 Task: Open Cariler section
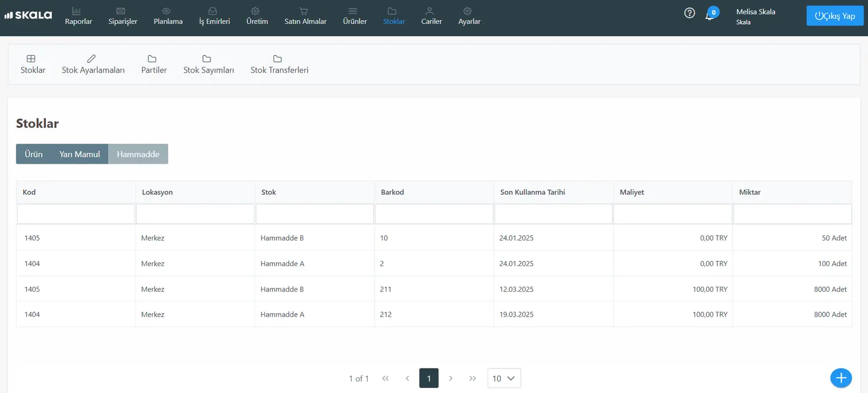tap(431, 16)
